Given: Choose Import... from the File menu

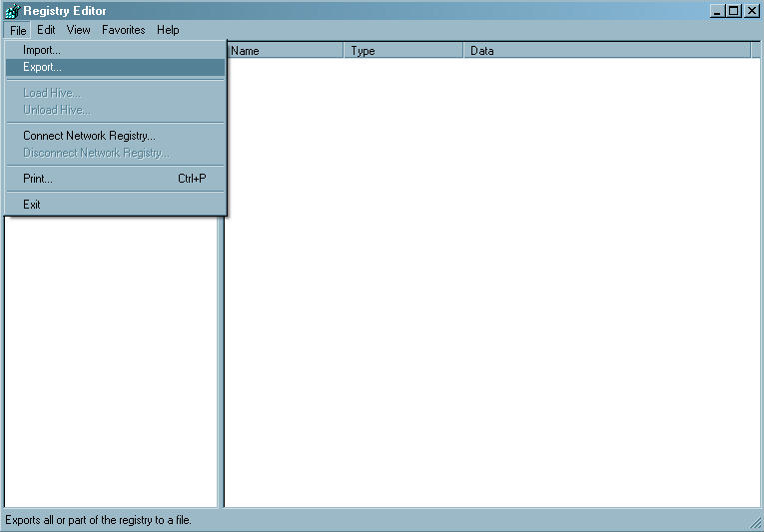Looking at the screenshot, I should coord(115,50).
